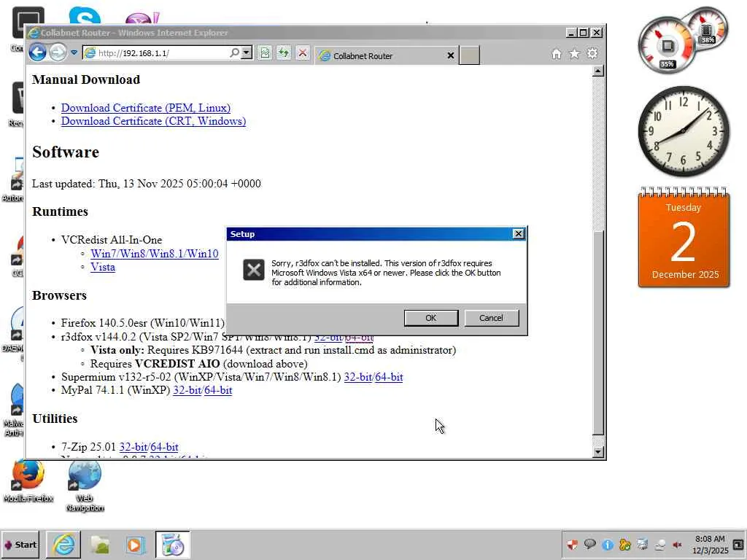Open Mozilla Firefox desktop shortcut
This screenshot has width=747, height=560.
pyautogui.click(x=28, y=481)
